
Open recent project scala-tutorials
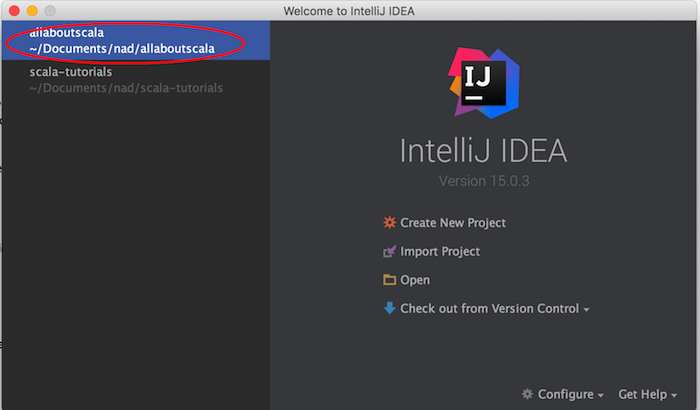click(x=136, y=79)
